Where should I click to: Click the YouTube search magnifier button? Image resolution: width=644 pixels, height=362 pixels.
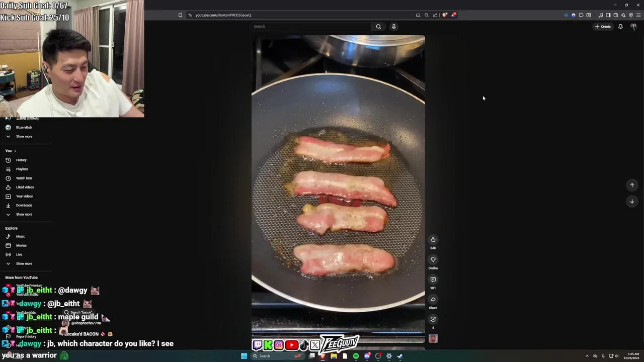tap(378, 27)
